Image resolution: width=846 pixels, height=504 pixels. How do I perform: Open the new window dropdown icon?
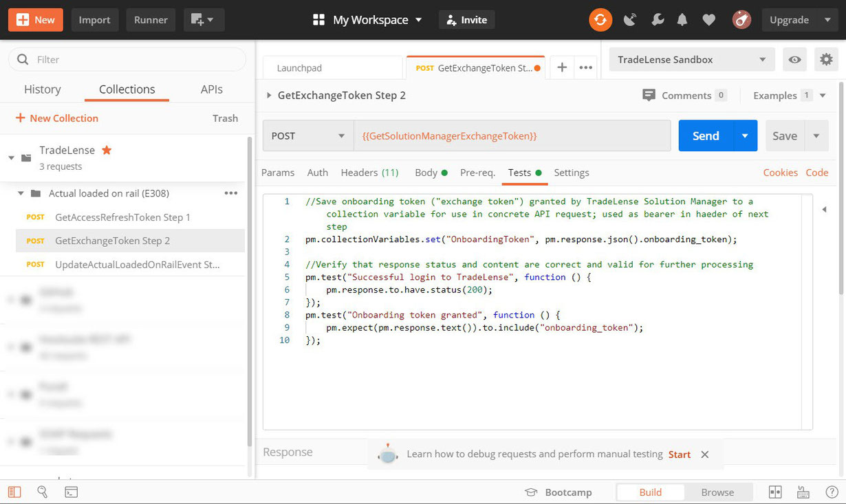click(203, 20)
